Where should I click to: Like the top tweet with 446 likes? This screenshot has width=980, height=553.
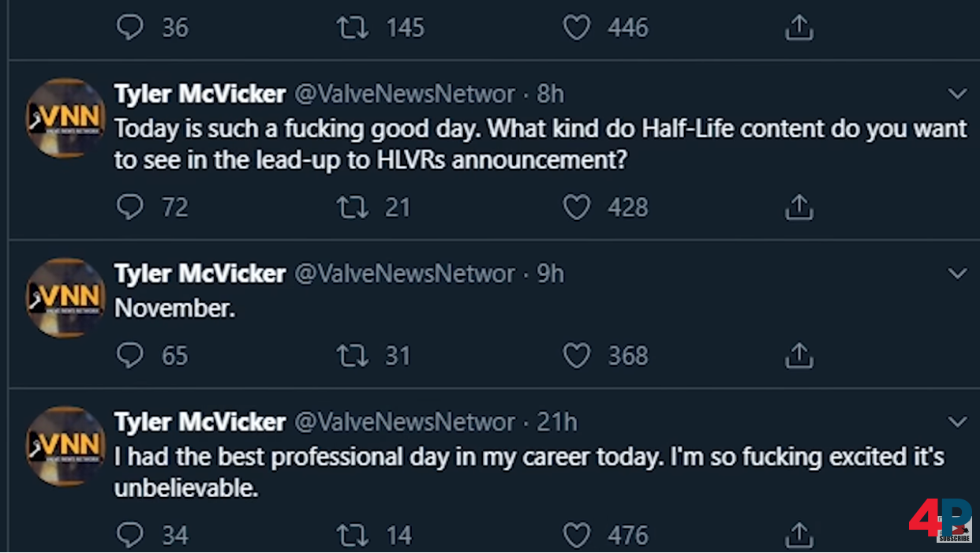pos(577,28)
